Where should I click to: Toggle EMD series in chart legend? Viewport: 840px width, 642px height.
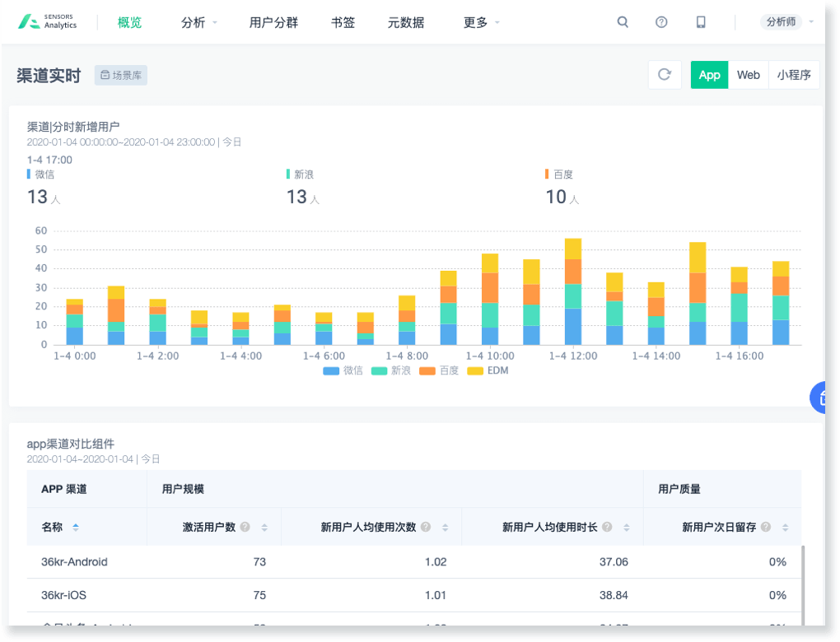click(488, 371)
